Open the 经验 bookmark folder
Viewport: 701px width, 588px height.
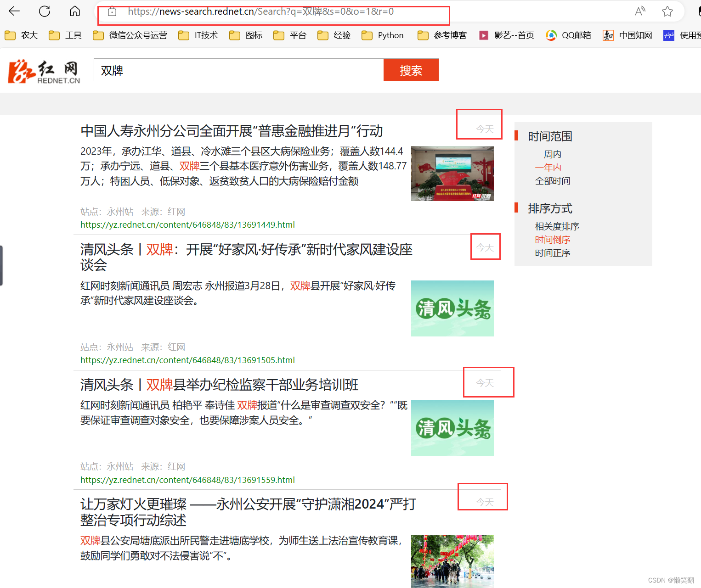334,35
